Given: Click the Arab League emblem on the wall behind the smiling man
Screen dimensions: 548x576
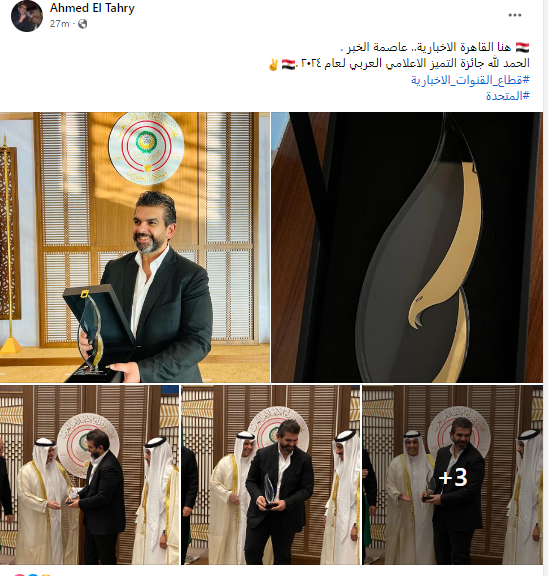Looking at the screenshot, I should point(146,148).
